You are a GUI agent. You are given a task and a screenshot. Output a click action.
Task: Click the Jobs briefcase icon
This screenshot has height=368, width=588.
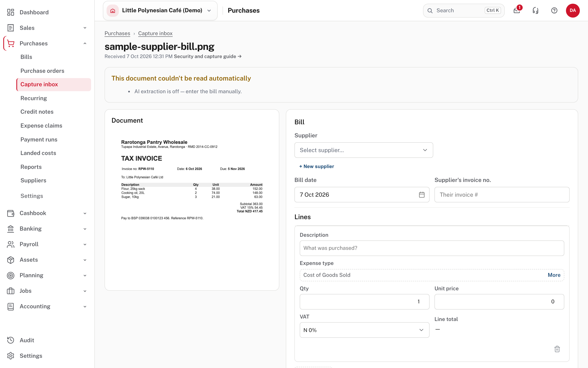click(10, 291)
